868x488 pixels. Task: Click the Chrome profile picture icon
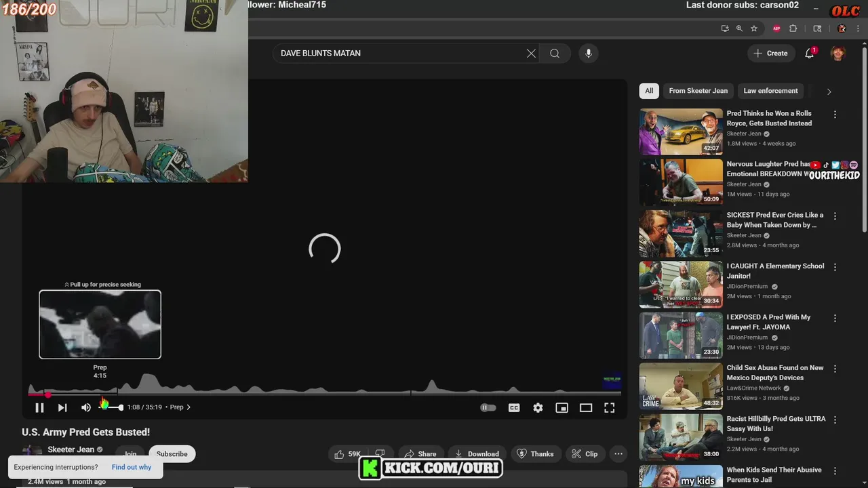(x=842, y=28)
